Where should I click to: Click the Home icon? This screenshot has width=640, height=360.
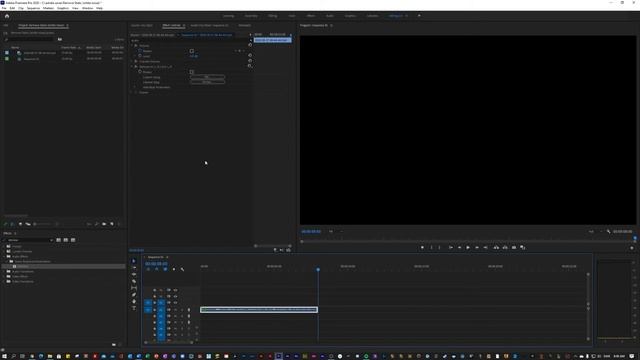click(x=7, y=16)
